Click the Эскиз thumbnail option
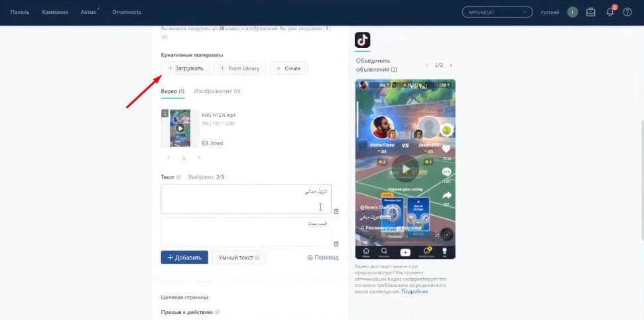644x320 pixels. 212,143
